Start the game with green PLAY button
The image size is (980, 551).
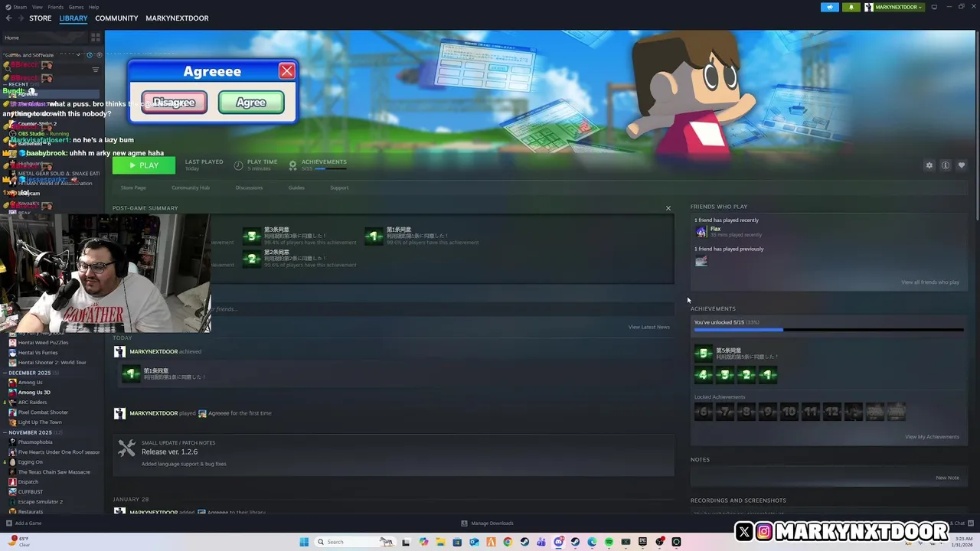point(144,165)
